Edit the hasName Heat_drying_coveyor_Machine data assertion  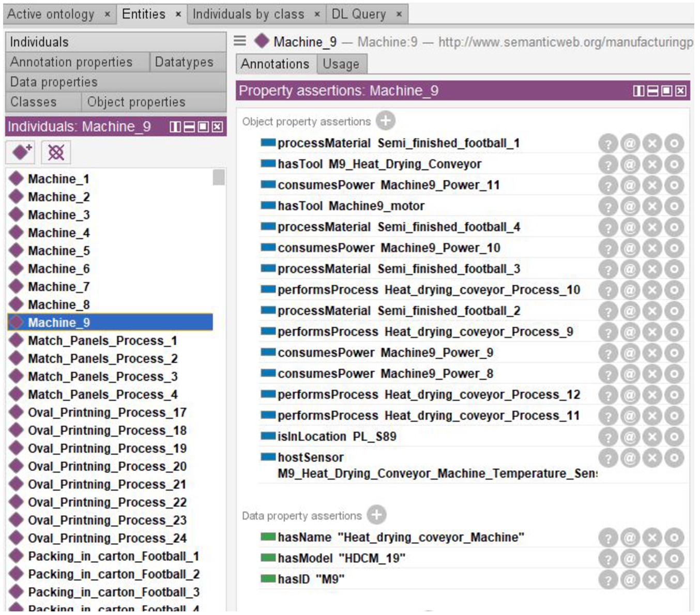click(x=674, y=537)
